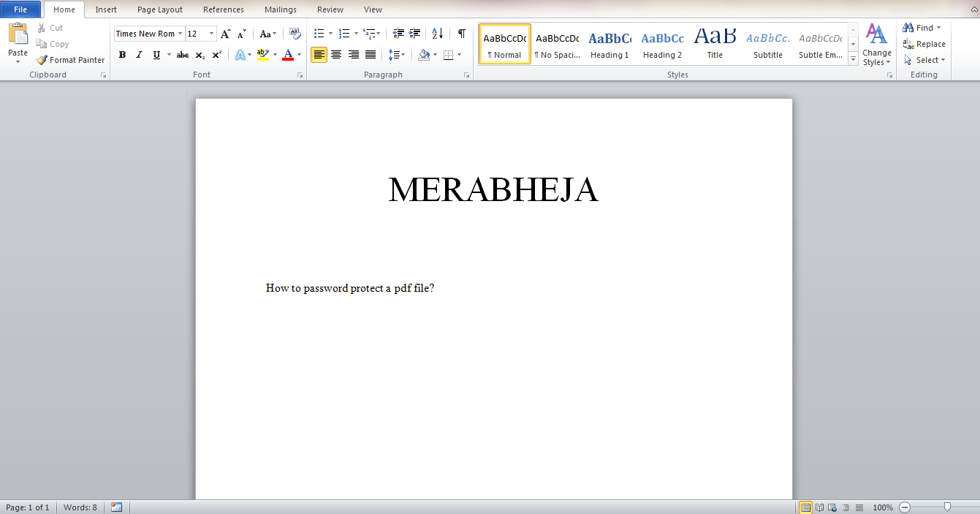Open the Multilevel List button
The height and width of the screenshot is (514, 980).
[369, 34]
